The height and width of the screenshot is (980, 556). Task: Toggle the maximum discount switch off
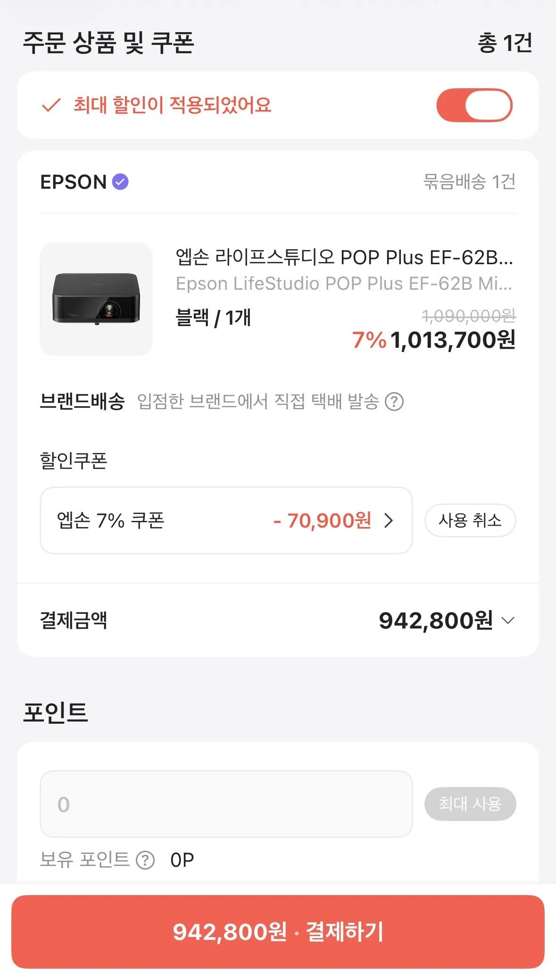pyautogui.click(x=474, y=105)
